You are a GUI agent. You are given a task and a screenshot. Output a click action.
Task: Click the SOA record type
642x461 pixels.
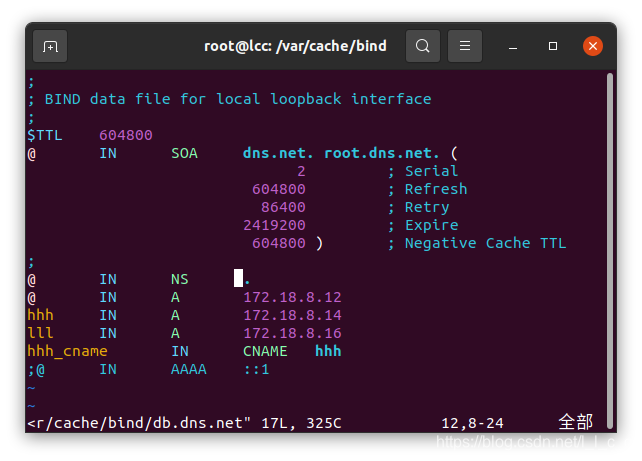point(184,153)
